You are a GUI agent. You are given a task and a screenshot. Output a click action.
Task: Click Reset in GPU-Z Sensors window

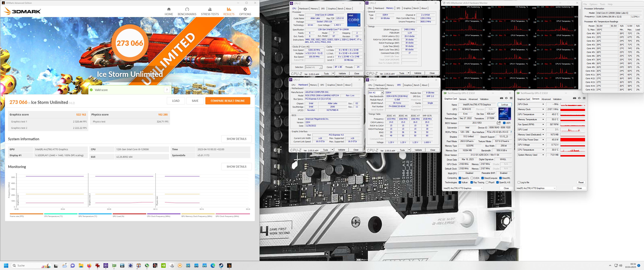pyautogui.click(x=581, y=182)
